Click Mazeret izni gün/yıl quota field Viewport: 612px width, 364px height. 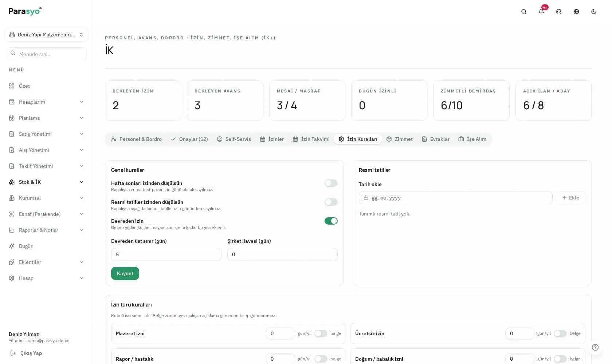[x=280, y=333]
